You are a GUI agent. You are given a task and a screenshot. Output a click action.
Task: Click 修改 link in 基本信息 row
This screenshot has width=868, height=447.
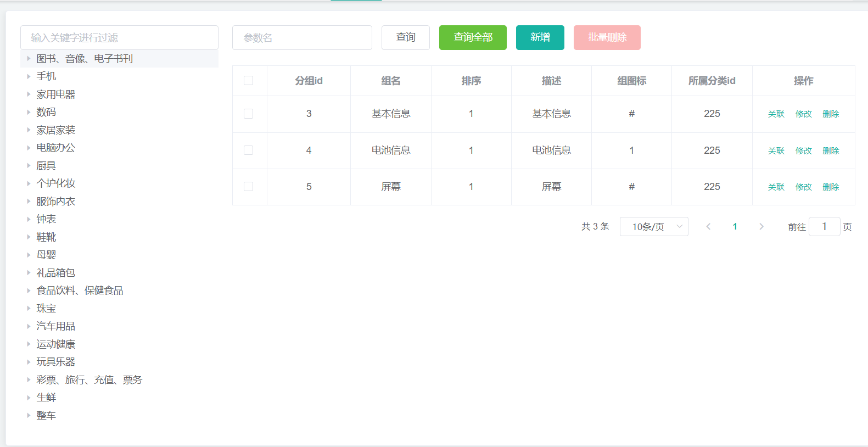(804, 114)
